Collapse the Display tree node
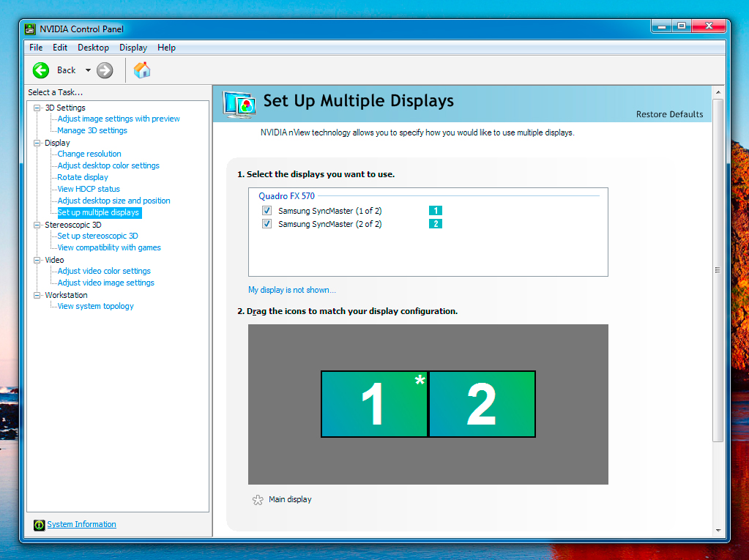Viewport: 749px width, 560px height. (37, 143)
